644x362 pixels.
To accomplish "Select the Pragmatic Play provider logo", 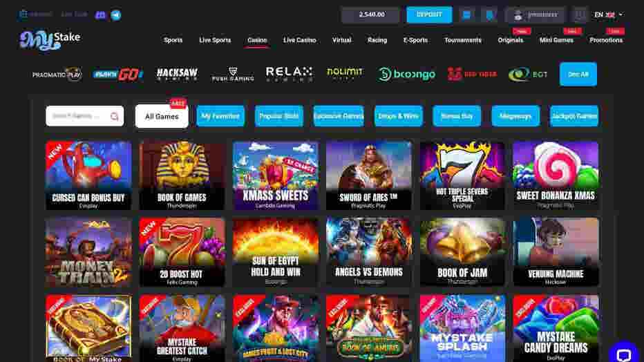I will (57, 75).
